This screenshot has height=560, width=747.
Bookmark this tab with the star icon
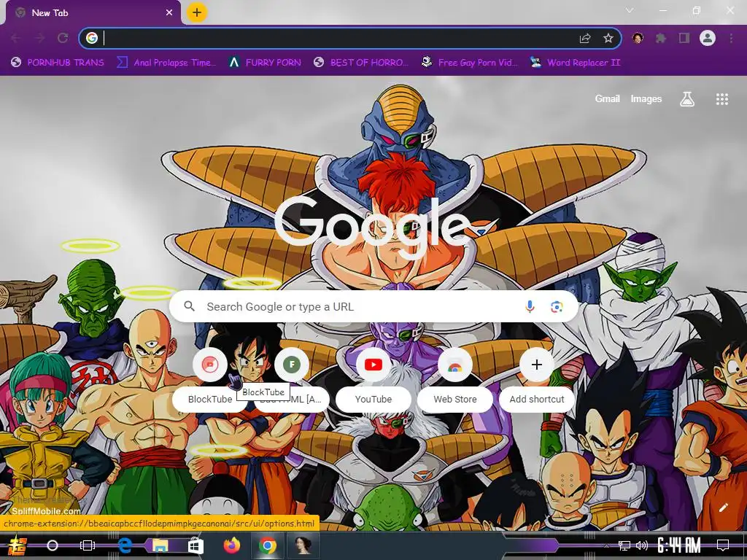pos(608,38)
